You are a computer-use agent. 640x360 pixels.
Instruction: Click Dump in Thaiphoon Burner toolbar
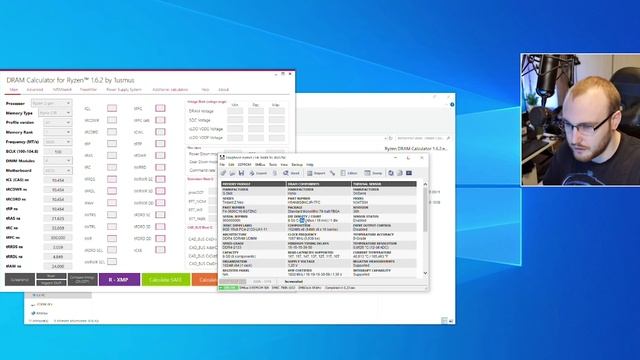pyautogui.click(x=373, y=173)
